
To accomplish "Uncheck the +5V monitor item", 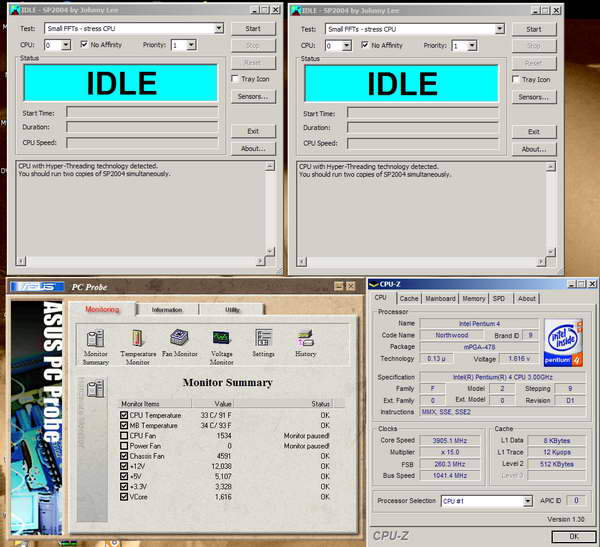I will [124, 476].
